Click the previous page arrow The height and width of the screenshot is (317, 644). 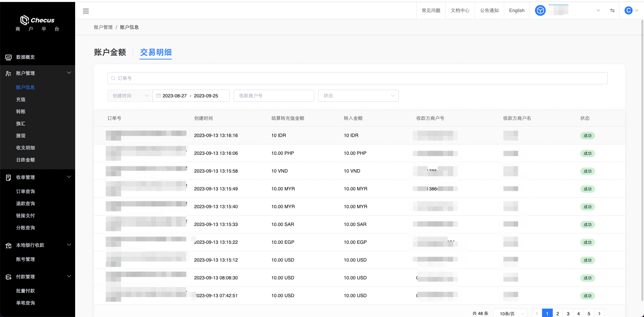coord(537,314)
